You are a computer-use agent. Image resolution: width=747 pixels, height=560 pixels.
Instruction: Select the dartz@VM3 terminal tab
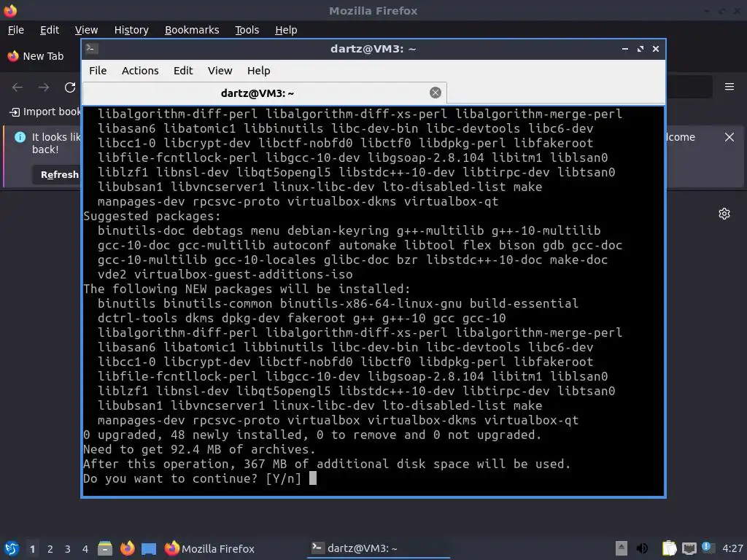point(264,93)
